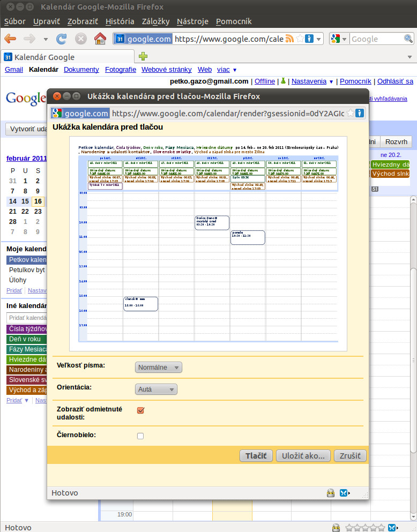Open the Orientácia dropdown set to Autá
The width and height of the screenshot is (417, 532).
(x=156, y=389)
